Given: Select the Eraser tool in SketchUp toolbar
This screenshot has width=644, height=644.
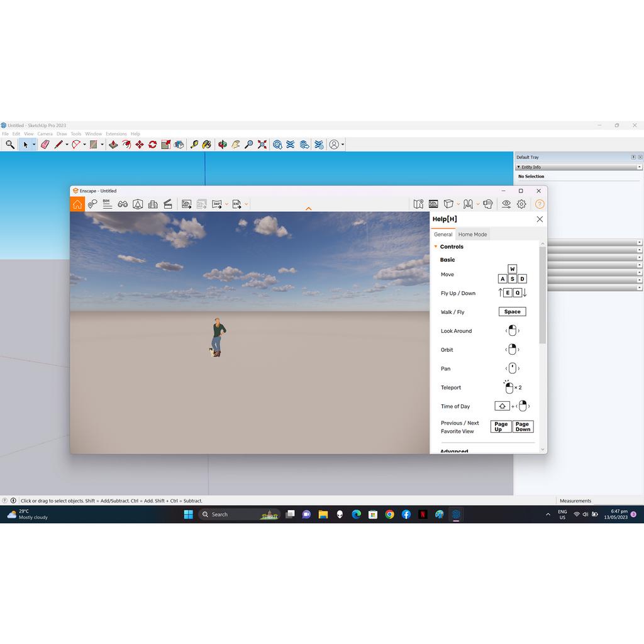Looking at the screenshot, I should (x=45, y=145).
